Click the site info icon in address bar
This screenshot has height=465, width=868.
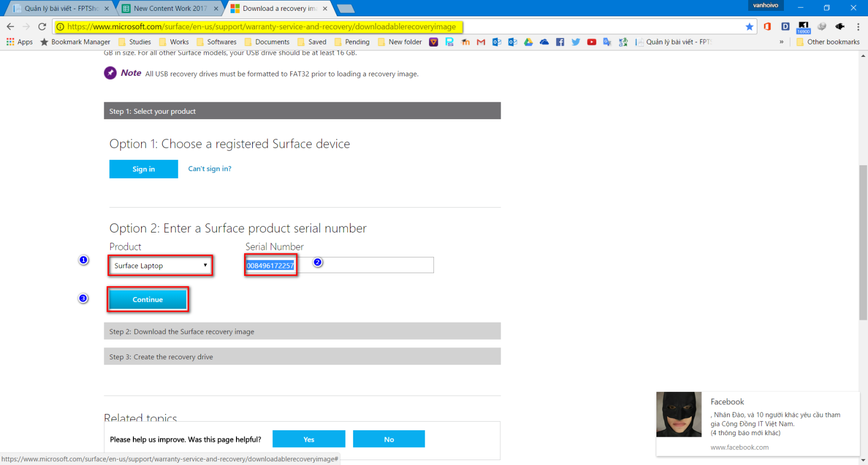click(x=60, y=27)
